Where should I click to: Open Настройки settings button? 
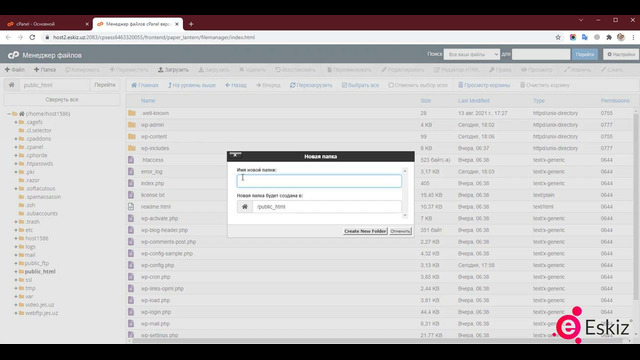tap(621, 54)
